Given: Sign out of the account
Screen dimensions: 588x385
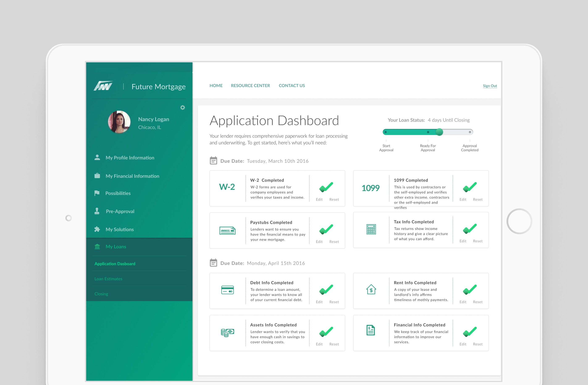Looking at the screenshot, I should click(490, 86).
